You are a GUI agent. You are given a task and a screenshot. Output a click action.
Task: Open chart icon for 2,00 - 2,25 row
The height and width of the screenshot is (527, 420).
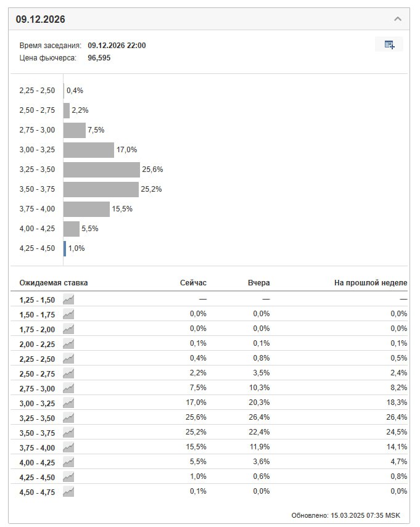pyautogui.click(x=68, y=344)
